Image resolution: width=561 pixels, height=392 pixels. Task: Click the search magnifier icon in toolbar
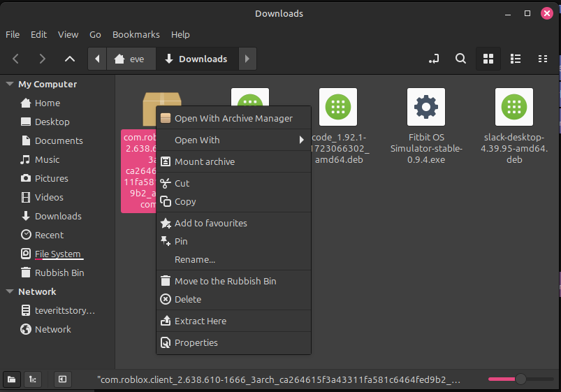(460, 59)
